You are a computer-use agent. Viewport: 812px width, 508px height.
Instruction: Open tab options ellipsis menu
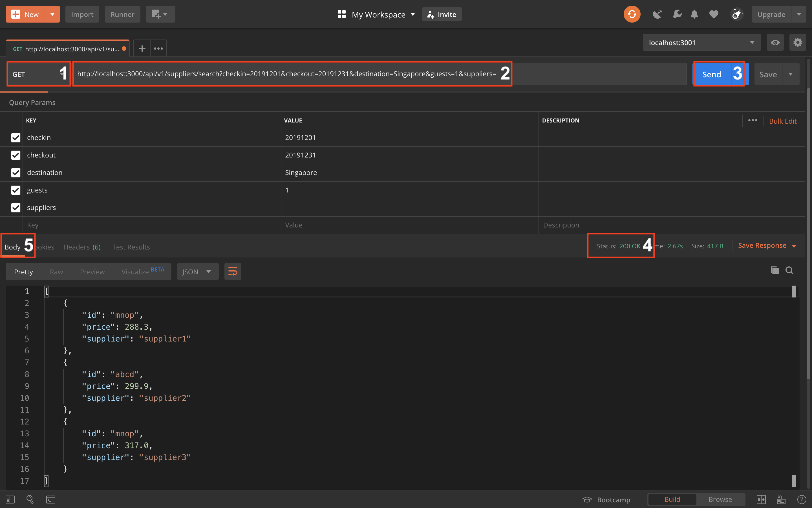158,48
